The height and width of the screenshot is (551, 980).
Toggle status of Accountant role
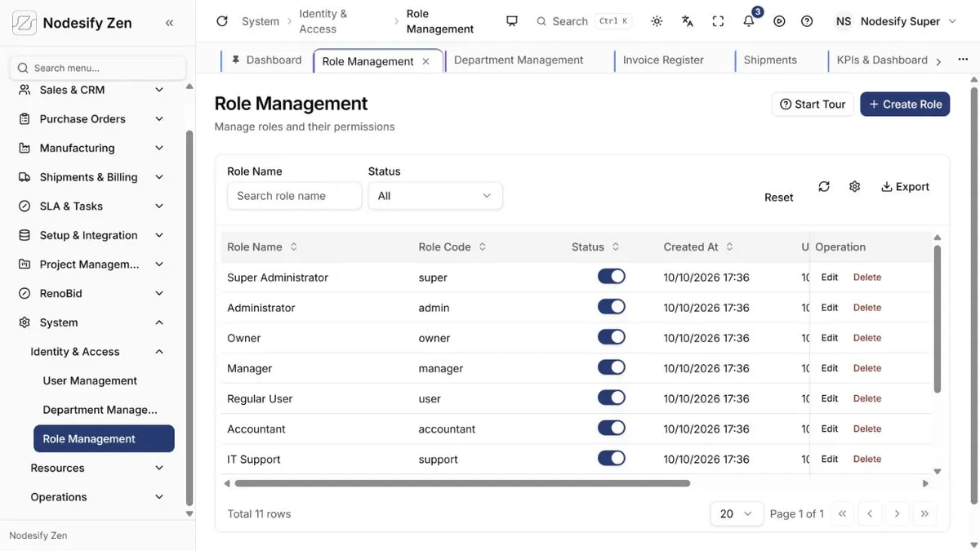tap(612, 428)
